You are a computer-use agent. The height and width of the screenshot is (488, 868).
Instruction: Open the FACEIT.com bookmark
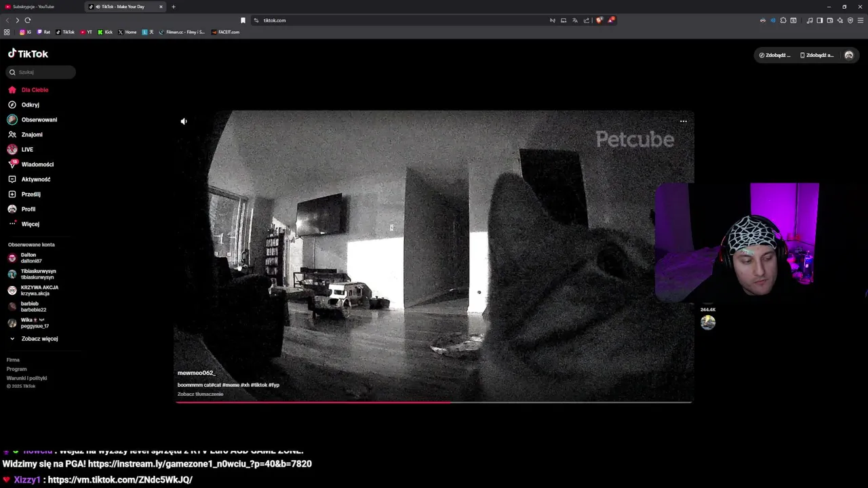click(x=225, y=32)
